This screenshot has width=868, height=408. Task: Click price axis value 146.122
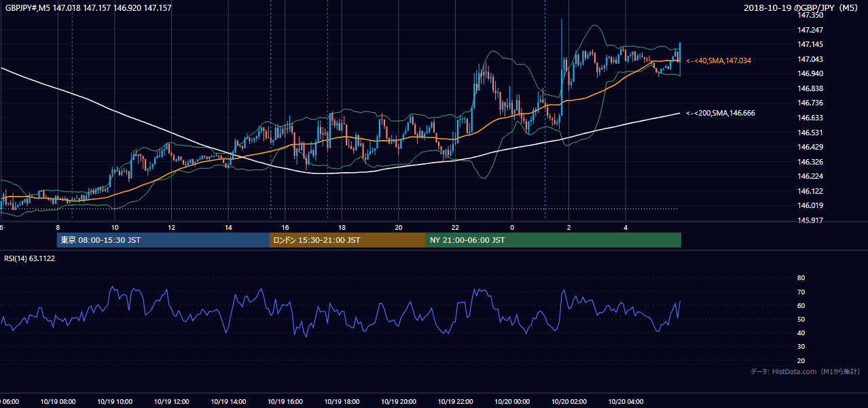point(812,191)
